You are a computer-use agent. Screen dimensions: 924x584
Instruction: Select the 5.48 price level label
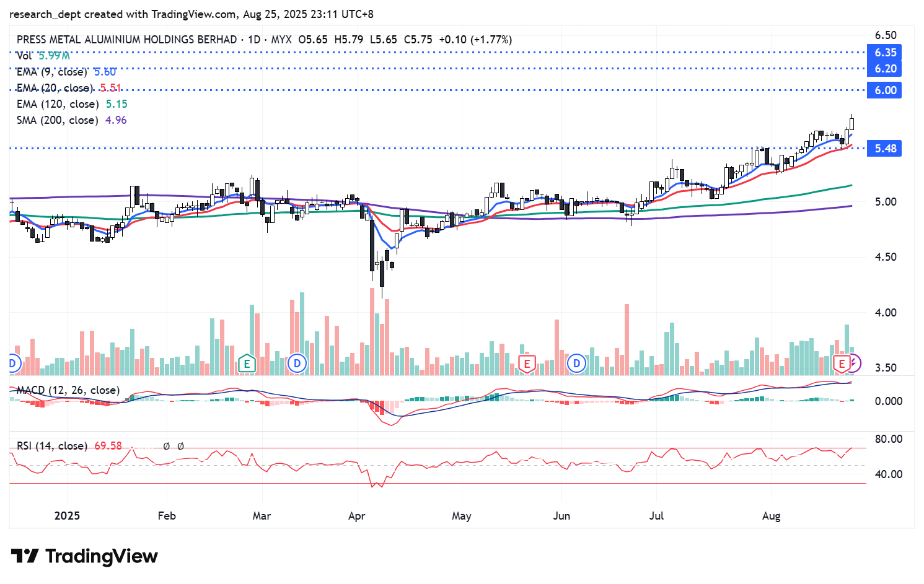[x=886, y=149]
